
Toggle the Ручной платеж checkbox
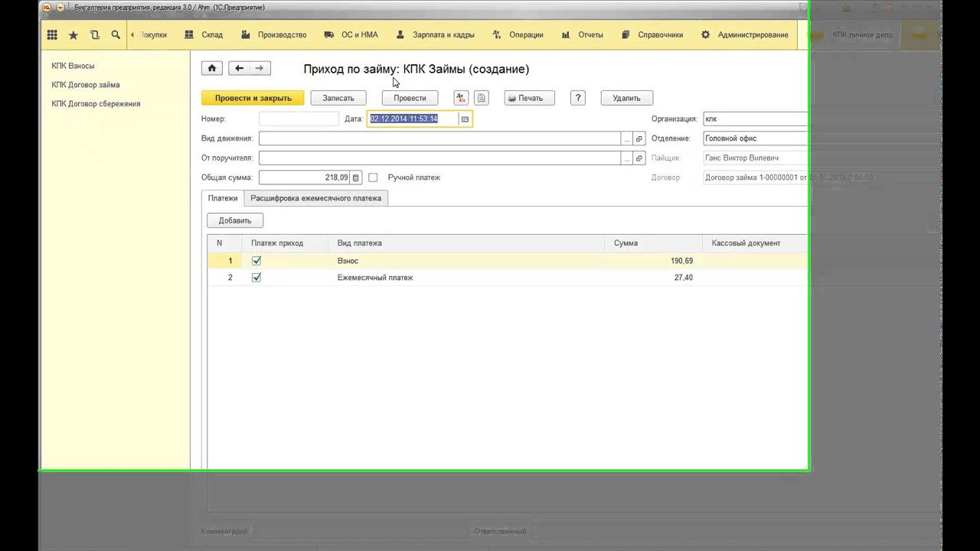click(373, 178)
